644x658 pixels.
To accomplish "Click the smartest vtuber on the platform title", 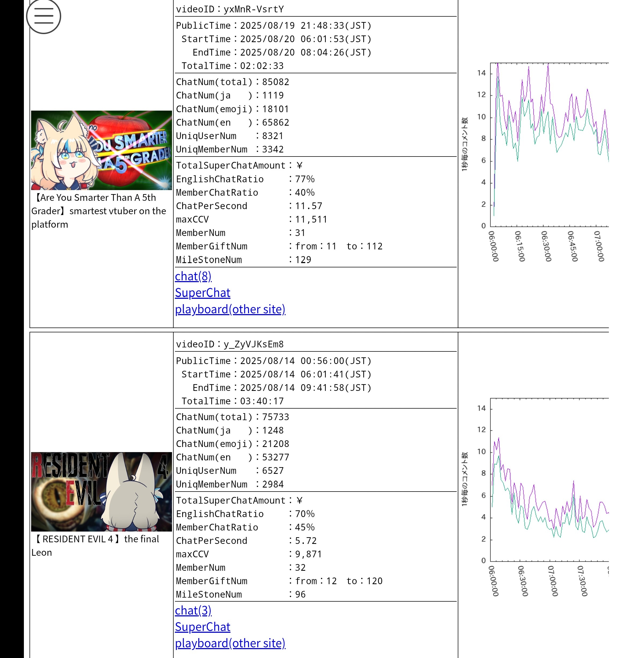I will pos(98,211).
